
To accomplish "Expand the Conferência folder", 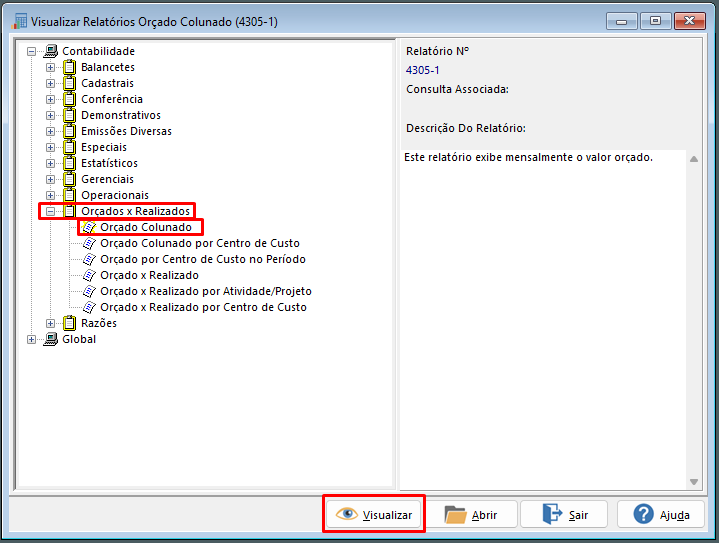I will (50, 100).
